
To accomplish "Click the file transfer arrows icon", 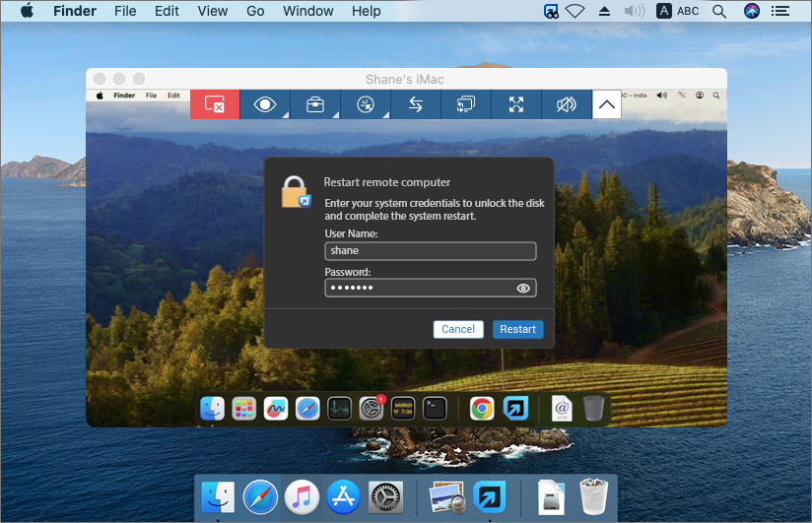I will (x=416, y=104).
